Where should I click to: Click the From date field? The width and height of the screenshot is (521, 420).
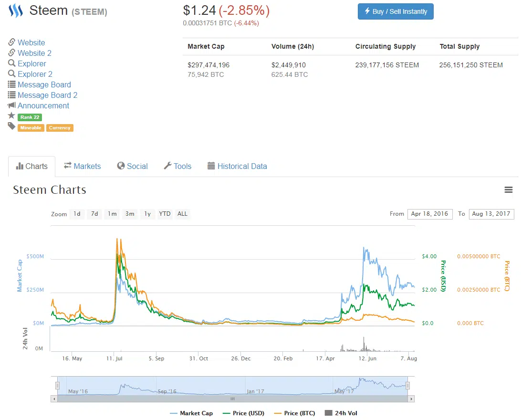(x=430, y=214)
